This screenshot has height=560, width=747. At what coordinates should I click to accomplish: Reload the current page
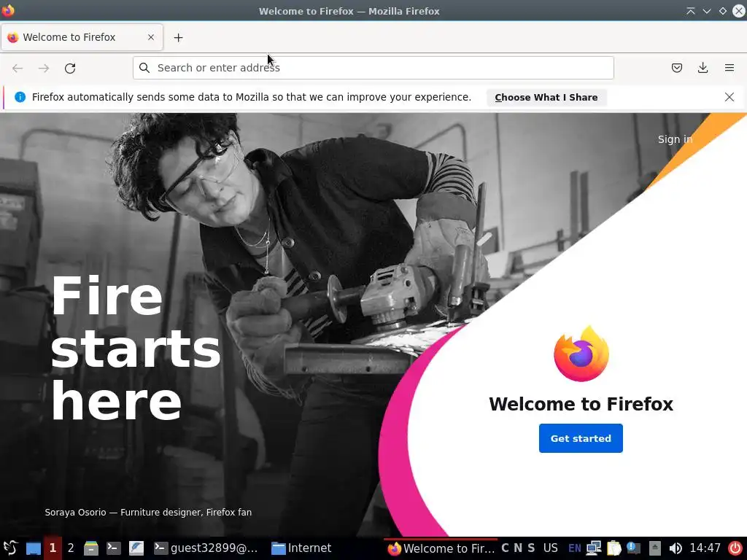(x=70, y=68)
